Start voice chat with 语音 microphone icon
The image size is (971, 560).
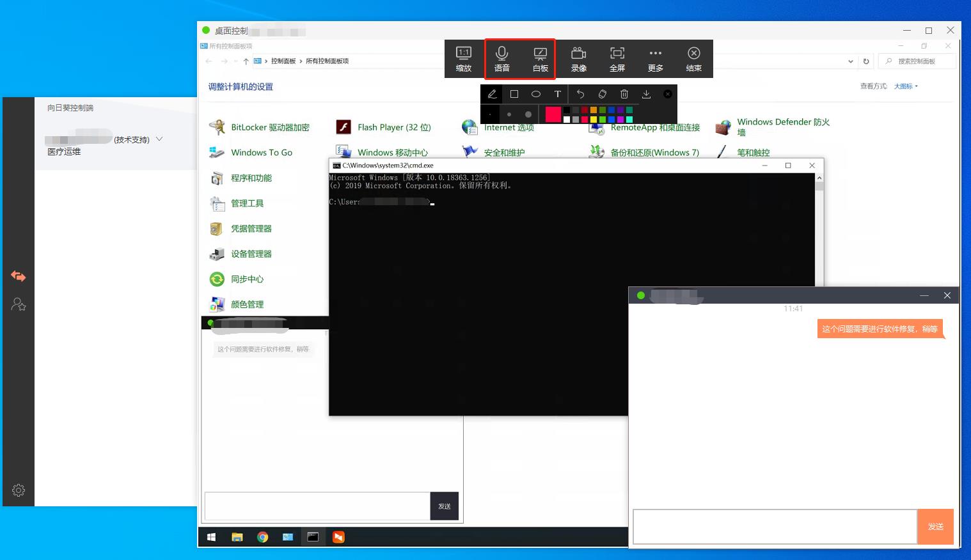pyautogui.click(x=501, y=59)
